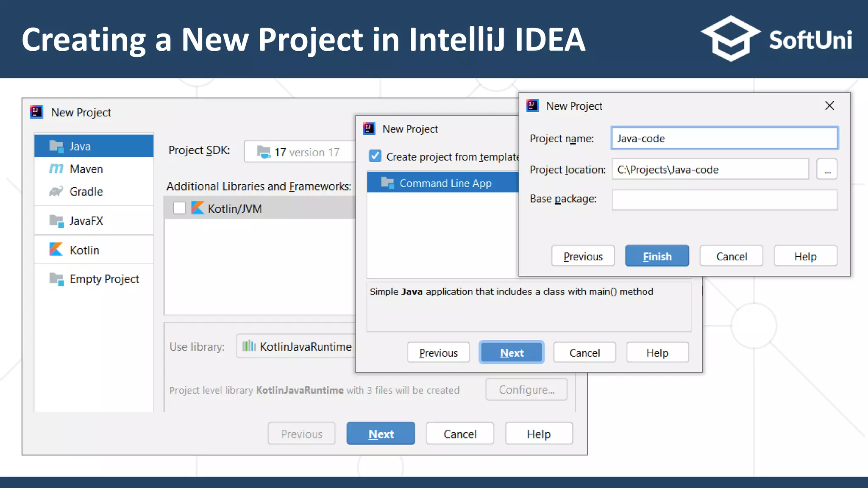The width and height of the screenshot is (868, 488).
Task: Select the Command Line App template
Action: [x=443, y=183]
